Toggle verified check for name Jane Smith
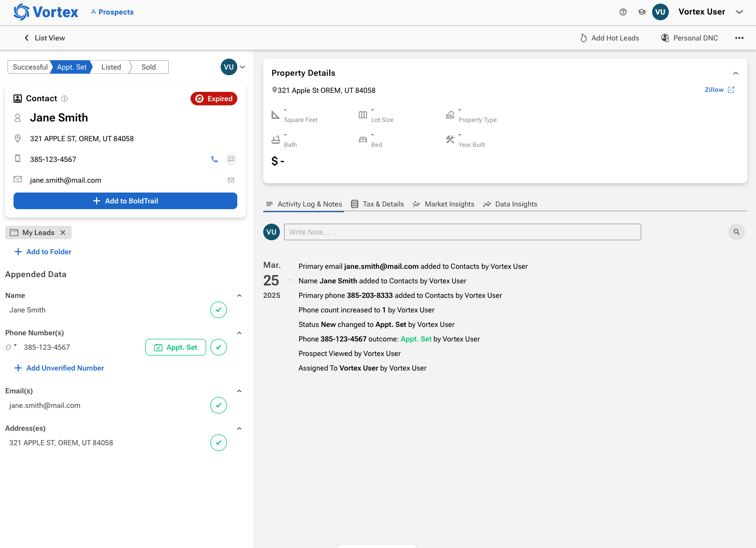 coord(219,310)
